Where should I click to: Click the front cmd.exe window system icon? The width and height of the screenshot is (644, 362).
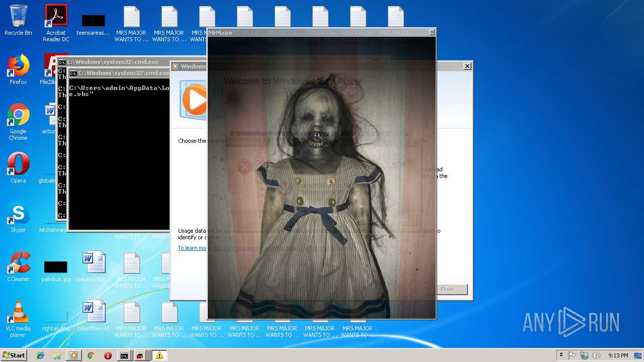coord(73,73)
